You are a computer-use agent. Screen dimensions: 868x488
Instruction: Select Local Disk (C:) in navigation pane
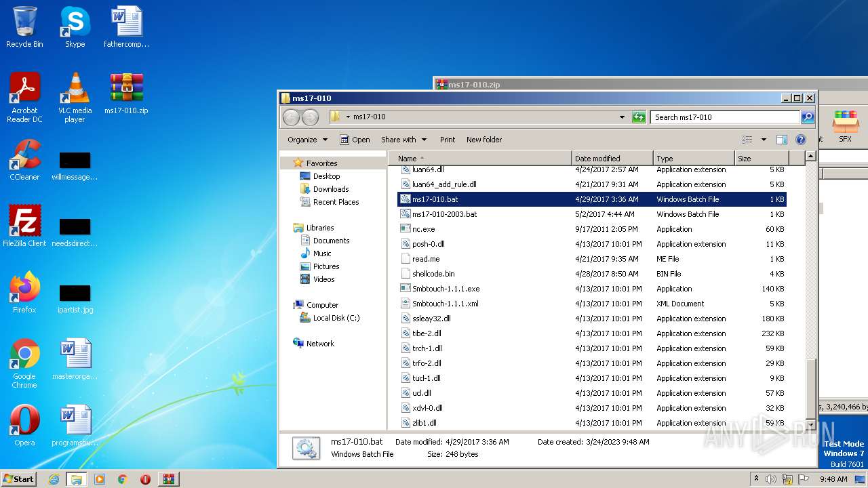point(336,318)
